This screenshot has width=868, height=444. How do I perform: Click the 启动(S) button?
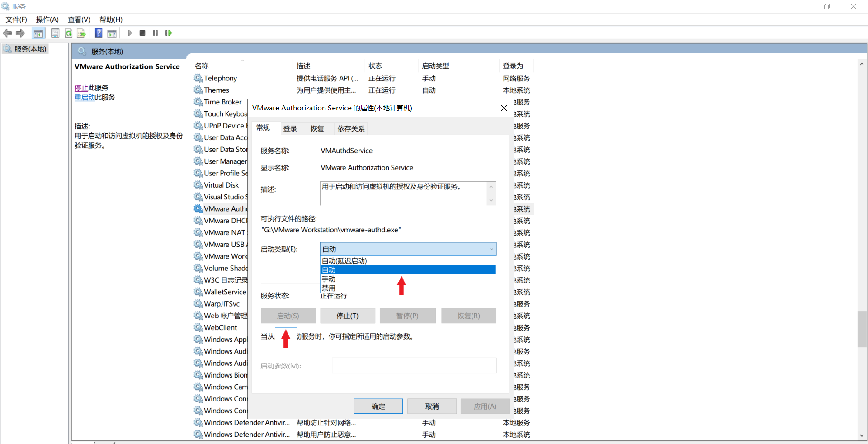click(x=288, y=316)
